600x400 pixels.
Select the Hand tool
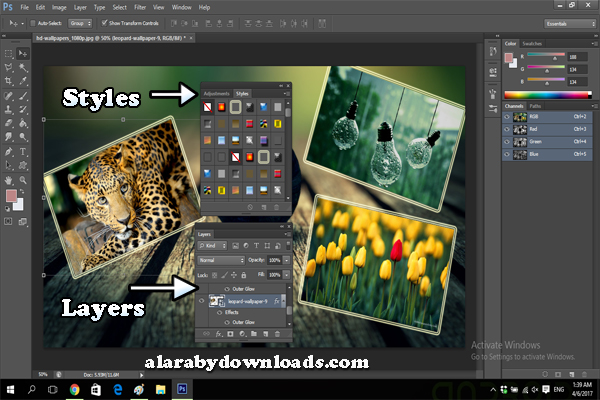pyautogui.click(x=8, y=180)
